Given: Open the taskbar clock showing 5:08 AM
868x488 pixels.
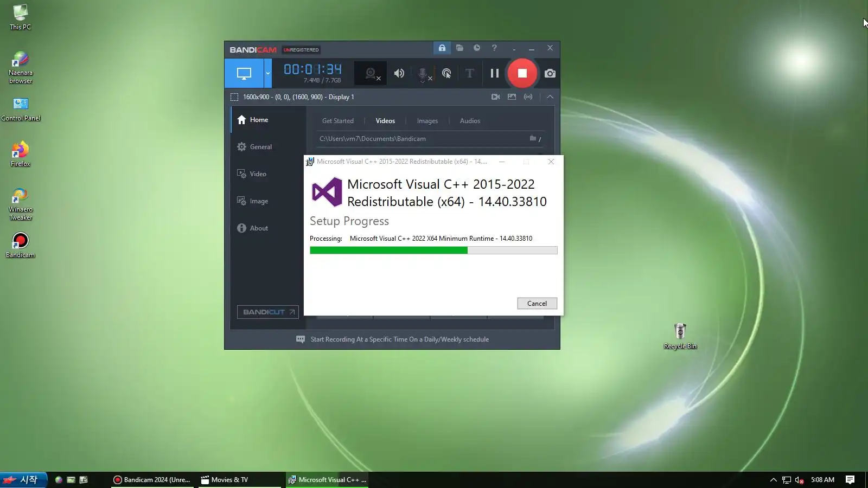Looking at the screenshot, I should pyautogui.click(x=822, y=480).
